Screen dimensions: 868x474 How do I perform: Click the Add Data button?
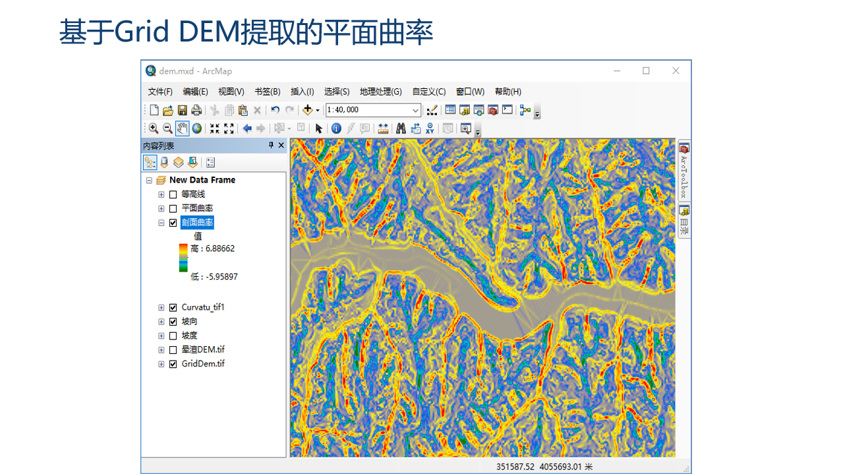pos(308,110)
